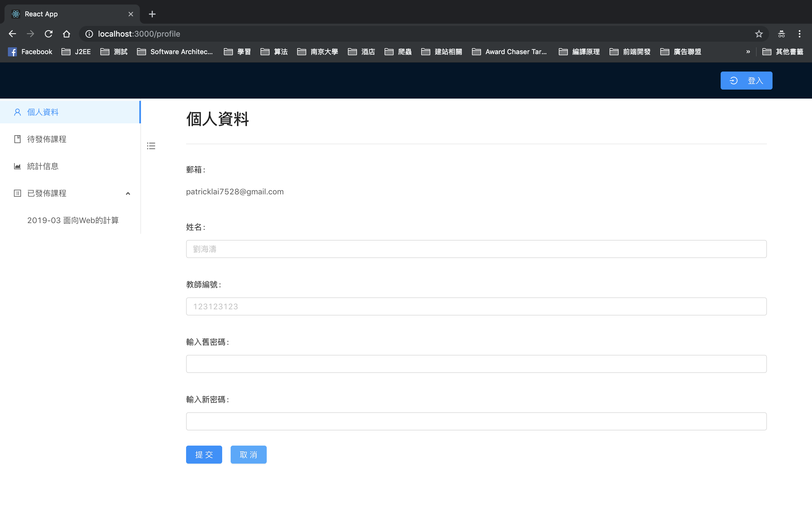Bookmark this page with star icon
This screenshot has height=507, width=812.
pyautogui.click(x=759, y=34)
